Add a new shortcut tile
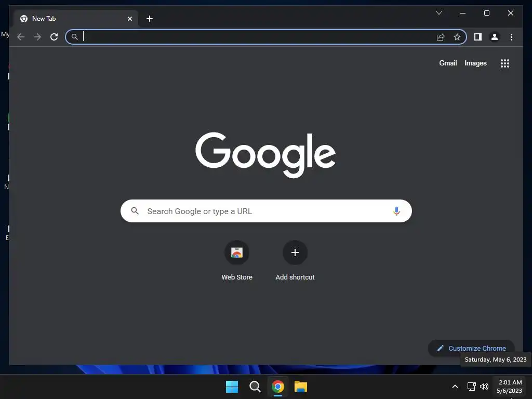This screenshot has height=399, width=532. pos(295,261)
